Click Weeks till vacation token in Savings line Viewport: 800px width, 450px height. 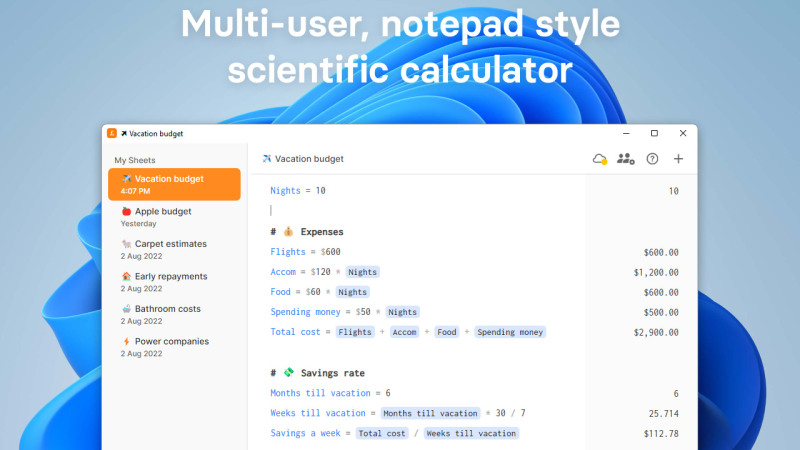tap(471, 433)
